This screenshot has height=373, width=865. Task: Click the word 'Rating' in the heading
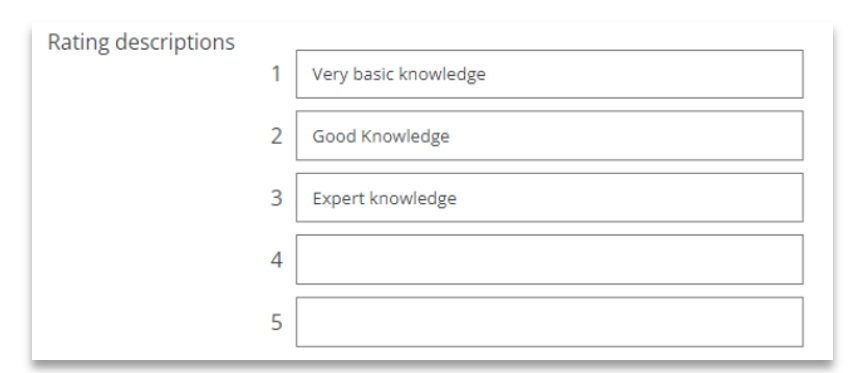[79, 42]
